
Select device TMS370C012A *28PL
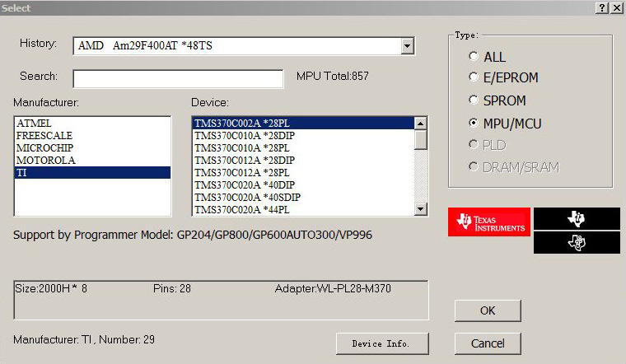coord(303,173)
